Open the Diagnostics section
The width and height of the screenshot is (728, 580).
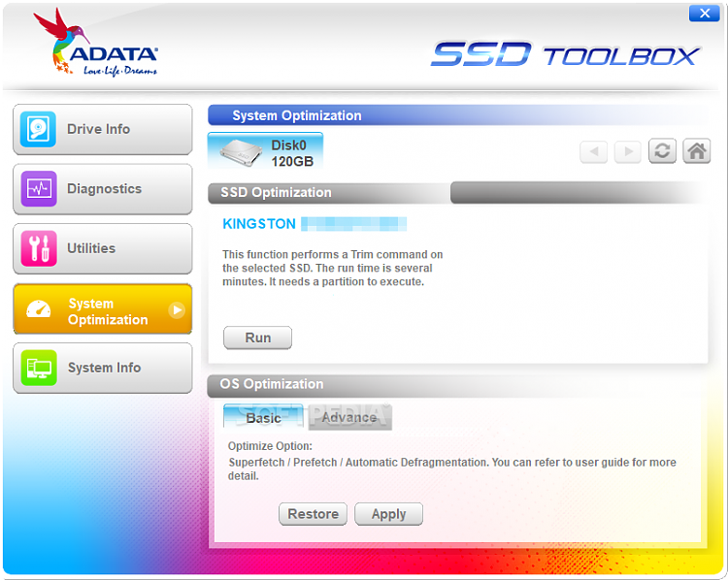click(103, 189)
